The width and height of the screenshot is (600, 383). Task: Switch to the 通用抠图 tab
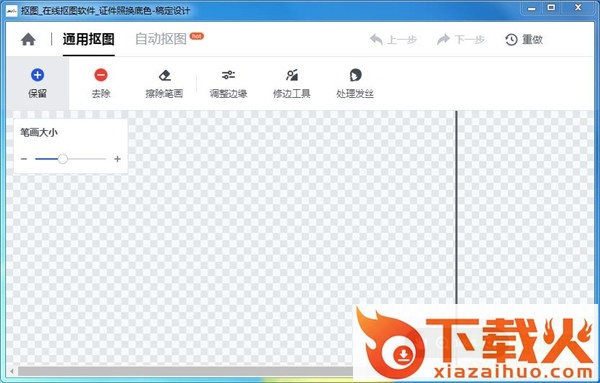click(88, 39)
